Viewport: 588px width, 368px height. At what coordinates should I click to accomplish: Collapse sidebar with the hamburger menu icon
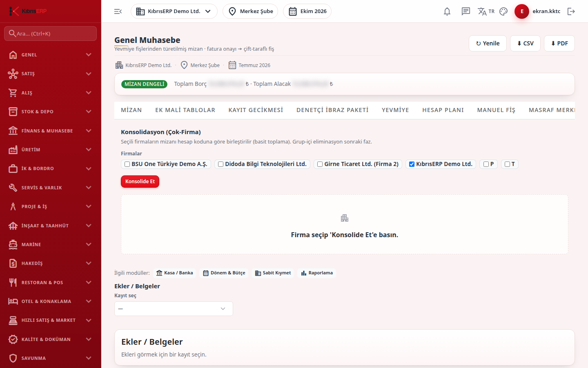118,11
